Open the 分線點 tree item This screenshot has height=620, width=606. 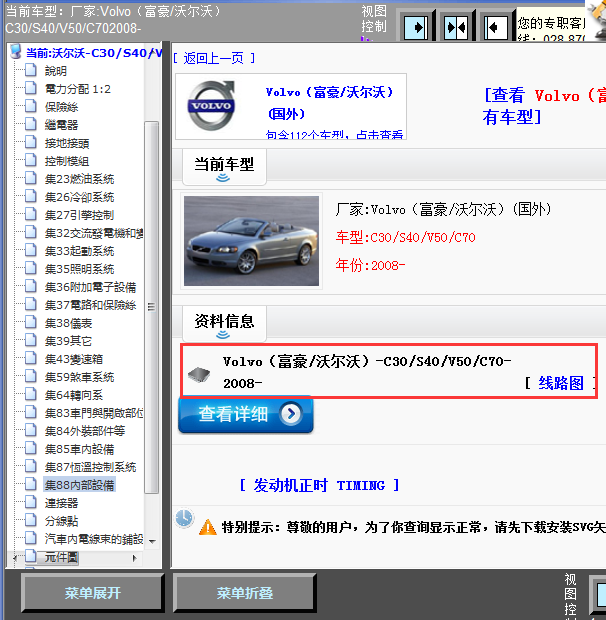pyautogui.click(x=61, y=521)
